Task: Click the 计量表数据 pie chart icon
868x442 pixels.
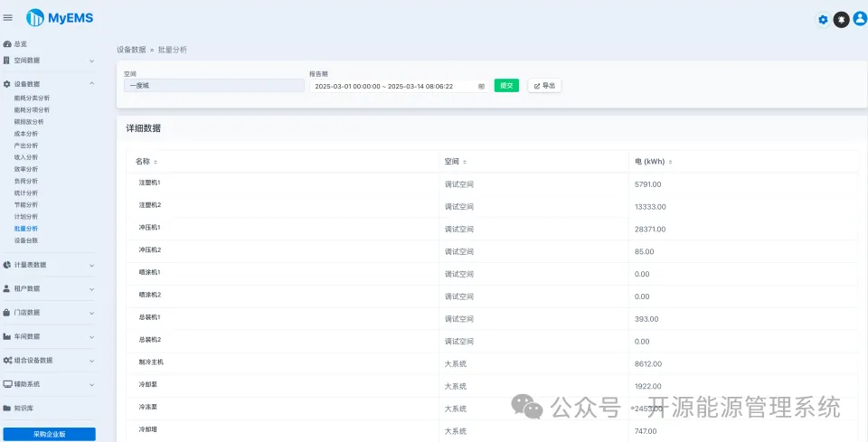Action: [7, 265]
